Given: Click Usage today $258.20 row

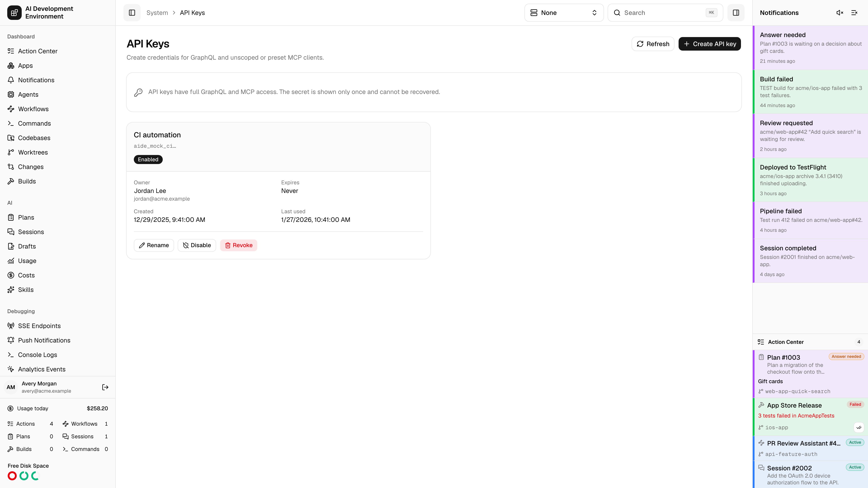Looking at the screenshot, I should click(58, 408).
